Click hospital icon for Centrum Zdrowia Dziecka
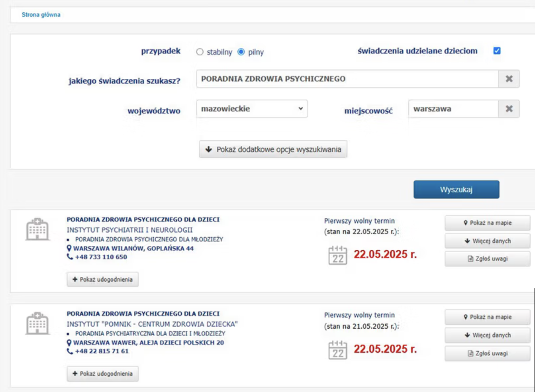535x392 pixels. (37, 323)
